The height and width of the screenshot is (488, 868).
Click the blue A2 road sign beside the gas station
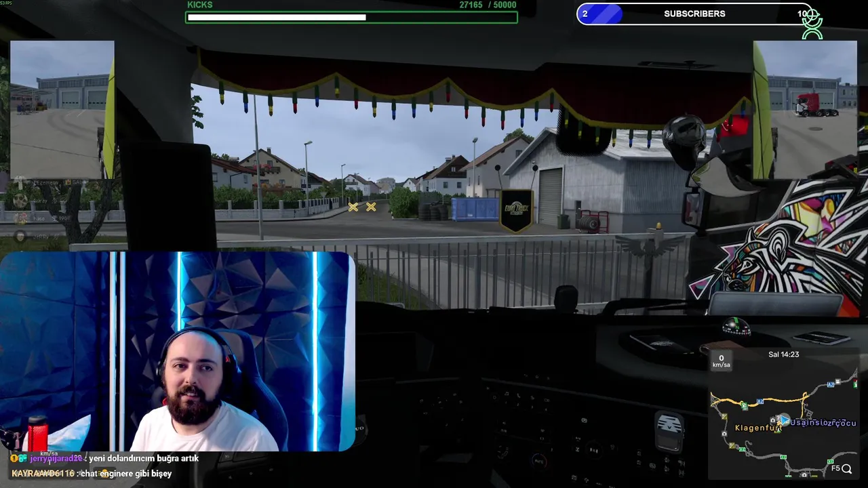760,401
